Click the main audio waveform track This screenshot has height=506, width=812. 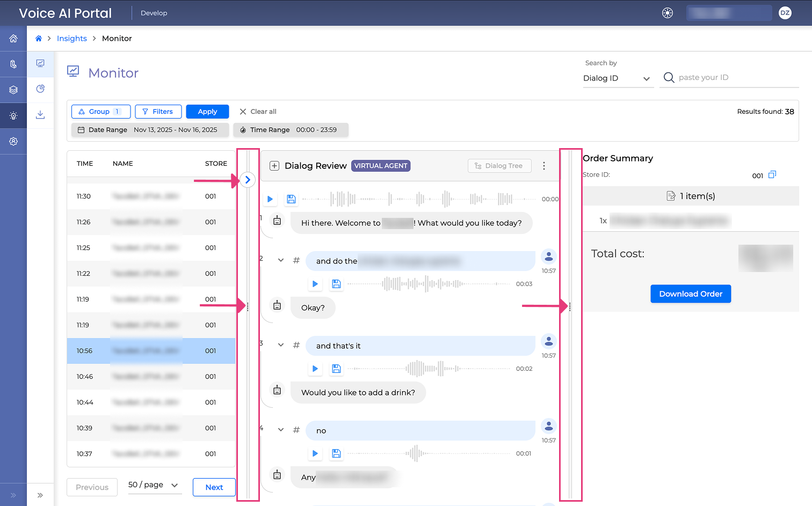tap(419, 199)
